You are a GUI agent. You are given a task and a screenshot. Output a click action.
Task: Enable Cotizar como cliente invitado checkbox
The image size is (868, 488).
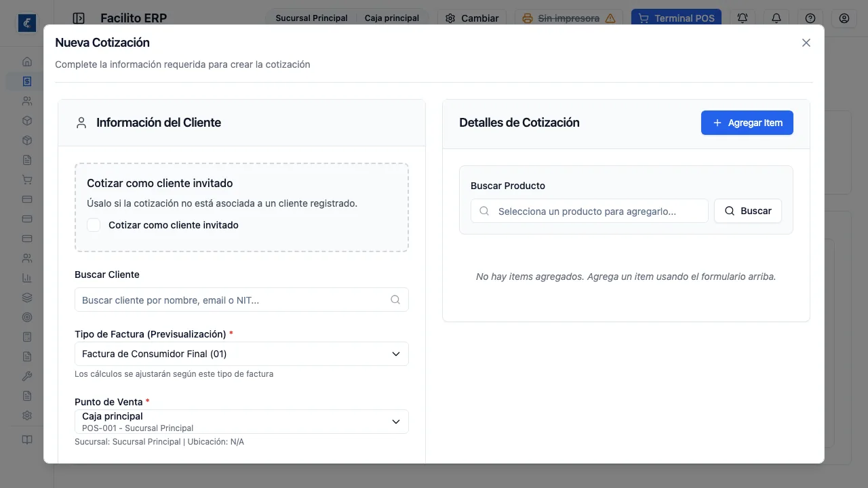click(94, 225)
